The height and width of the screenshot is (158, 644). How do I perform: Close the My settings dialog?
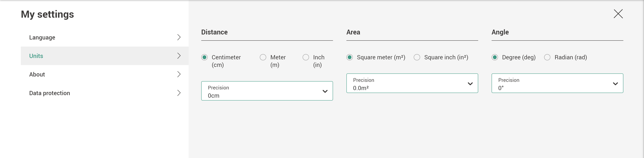pyautogui.click(x=618, y=14)
